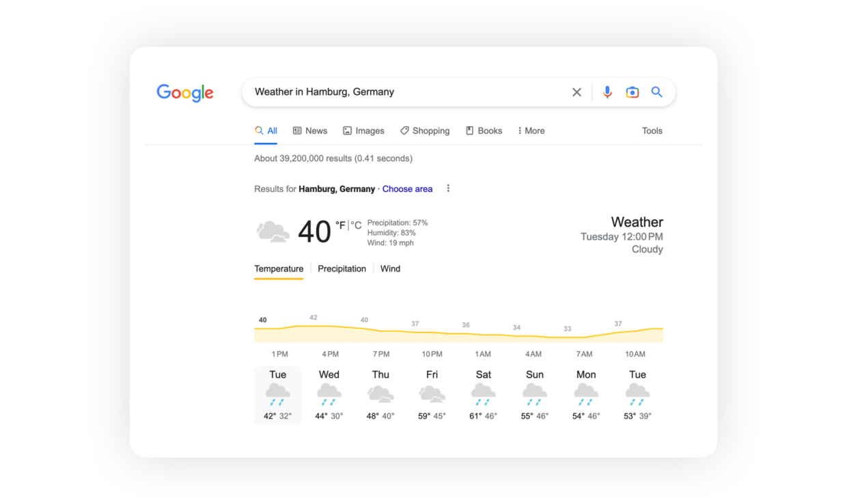Switch to the Wind tab
Screen dimensions: 847x504
390,269
